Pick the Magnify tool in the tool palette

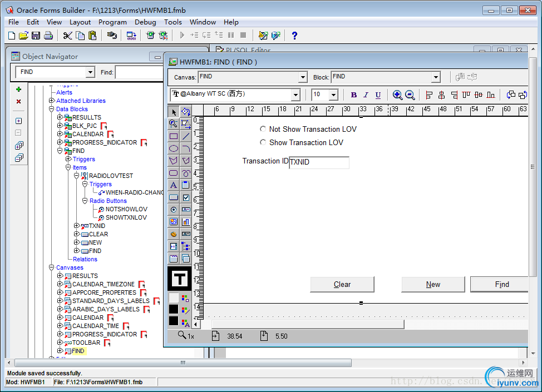(174, 124)
